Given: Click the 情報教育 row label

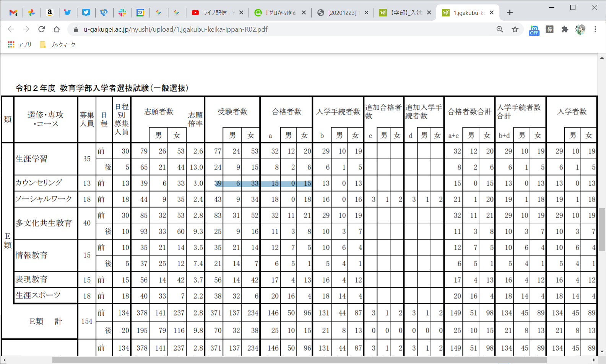Looking at the screenshot, I should click(x=31, y=255).
